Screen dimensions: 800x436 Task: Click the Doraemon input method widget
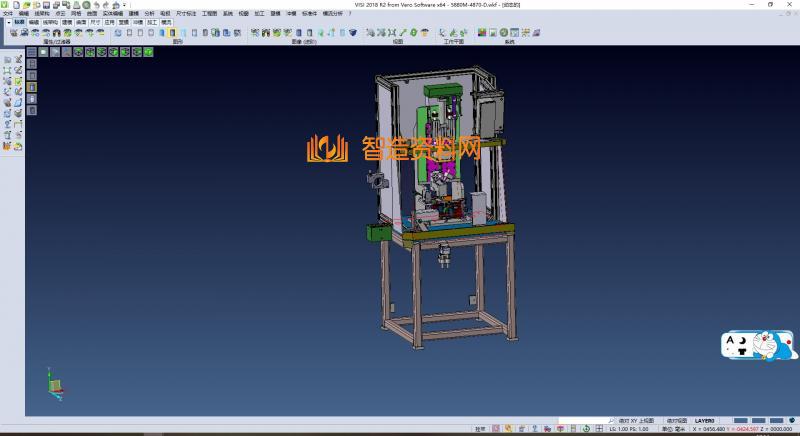tap(758, 344)
